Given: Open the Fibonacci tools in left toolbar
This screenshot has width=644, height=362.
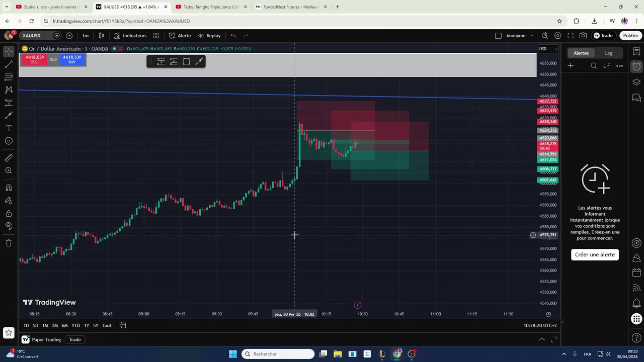Looking at the screenshot, I should [9, 77].
